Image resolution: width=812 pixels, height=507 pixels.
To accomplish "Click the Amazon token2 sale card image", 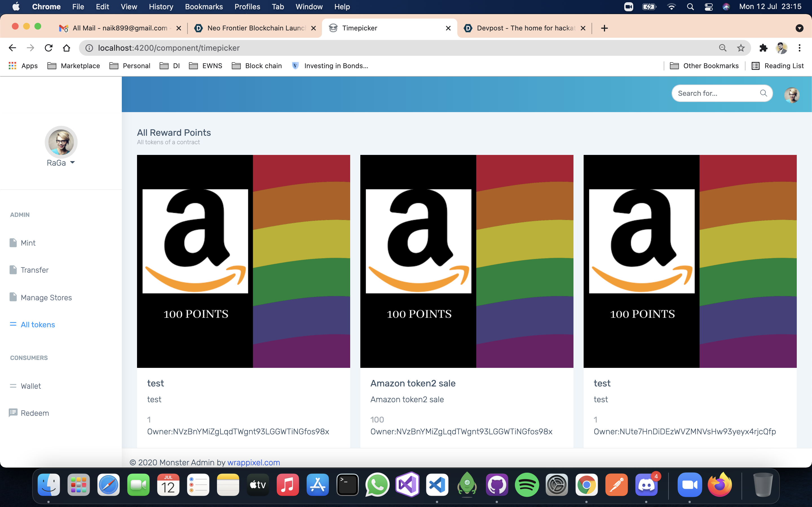I will pyautogui.click(x=466, y=261).
